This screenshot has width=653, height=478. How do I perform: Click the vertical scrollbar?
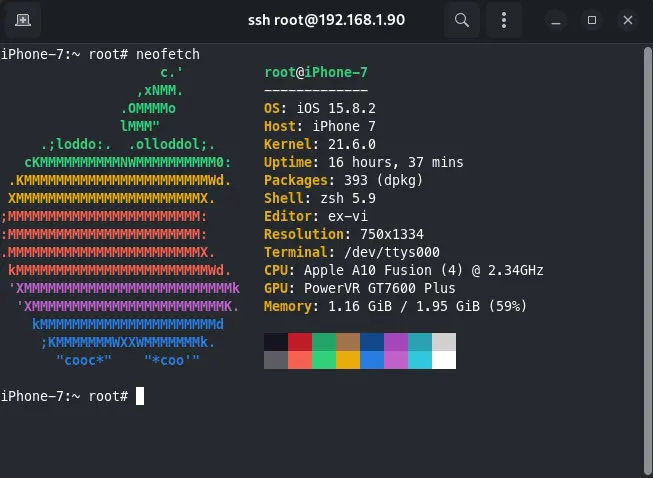coord(648,262)
